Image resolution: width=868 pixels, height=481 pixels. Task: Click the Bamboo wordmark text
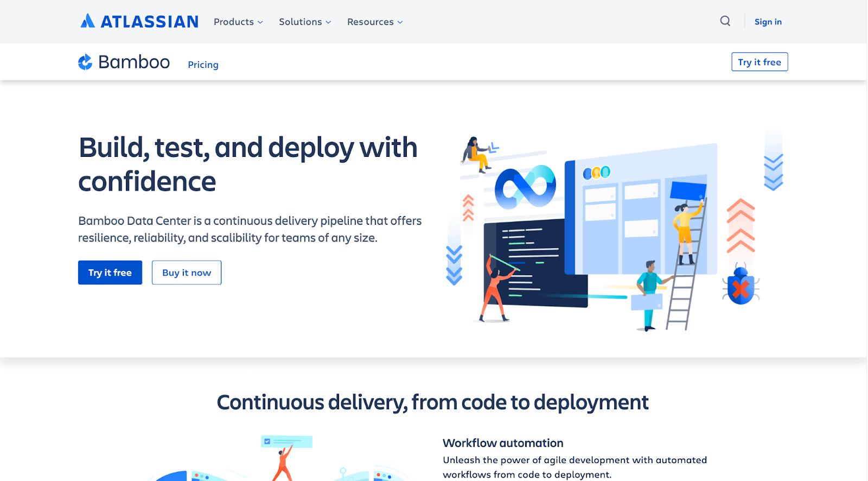[134, 62]
